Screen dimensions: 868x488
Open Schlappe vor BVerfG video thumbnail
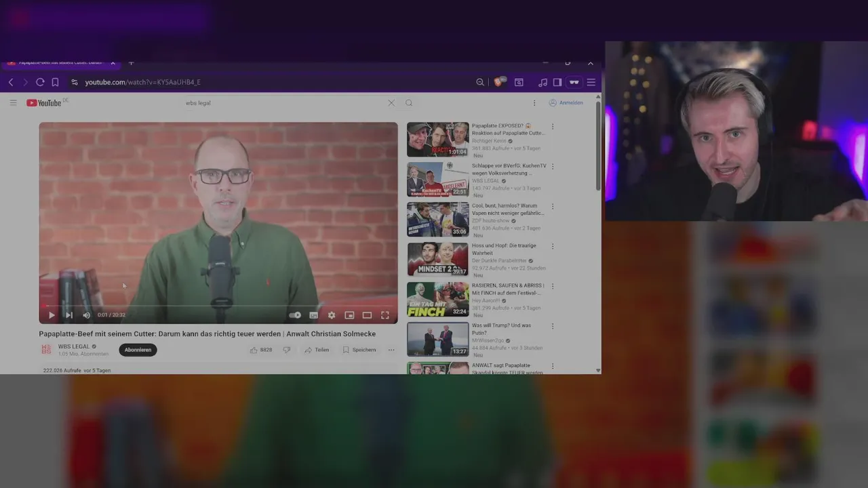tap(437, 180)
